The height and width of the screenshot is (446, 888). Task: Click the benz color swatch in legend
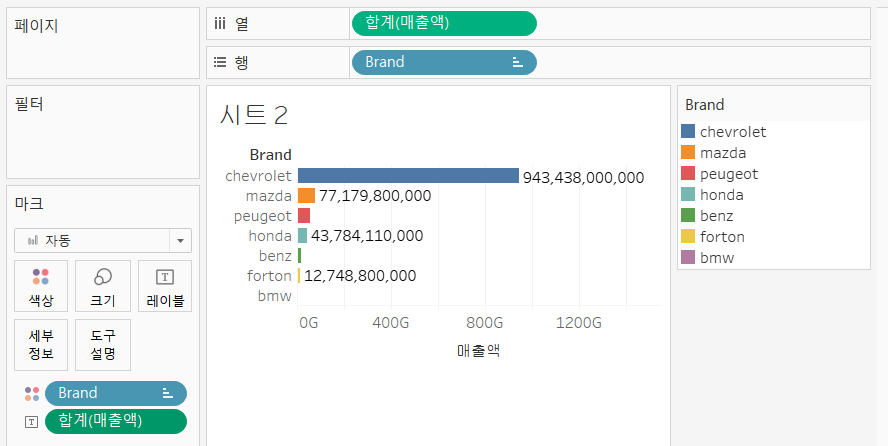click(x=688, y=216)
